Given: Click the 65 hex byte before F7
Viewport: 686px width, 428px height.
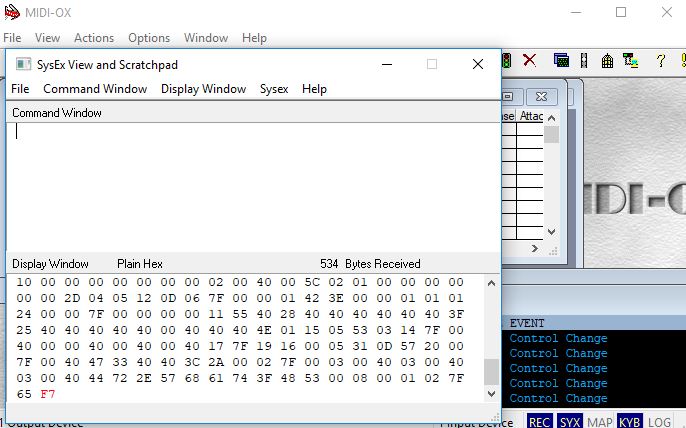Looking at the screenshot, I should (24, 394).
